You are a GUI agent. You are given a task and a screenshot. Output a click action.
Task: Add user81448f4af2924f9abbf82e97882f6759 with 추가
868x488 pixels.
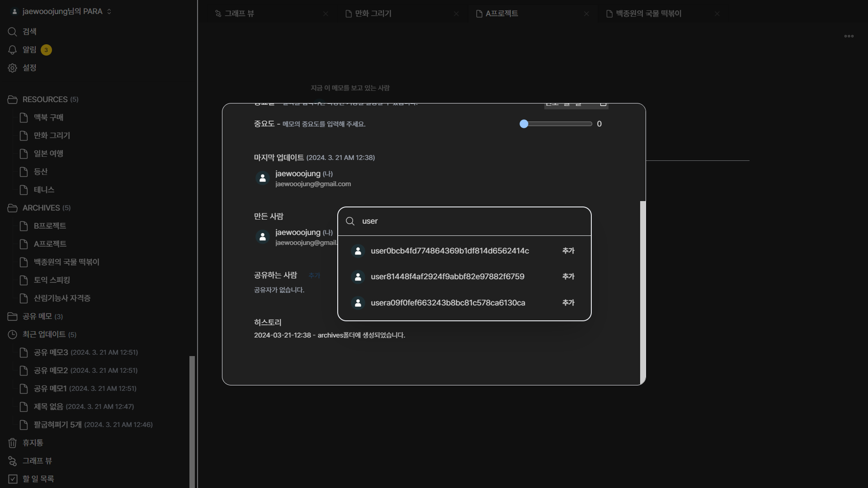coord(568,277)
